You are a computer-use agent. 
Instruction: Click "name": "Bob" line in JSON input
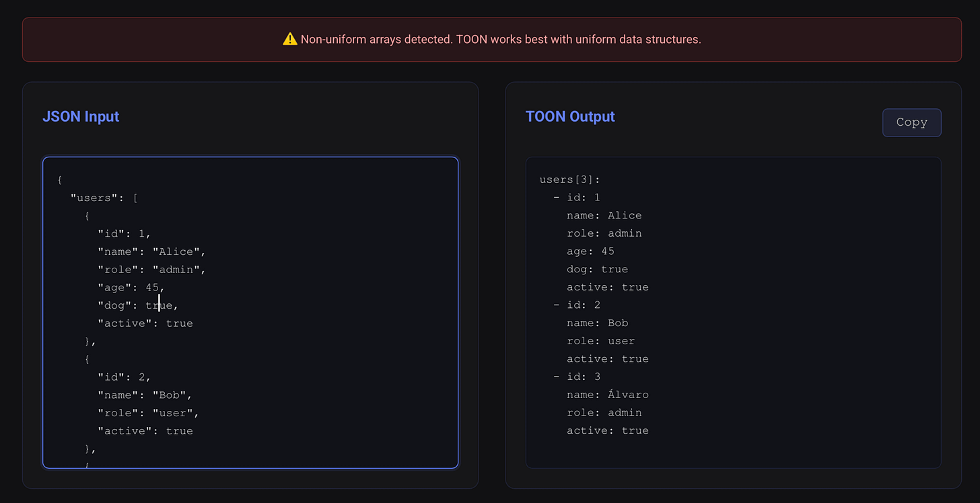pyautogui.click(x=145, y=395)
